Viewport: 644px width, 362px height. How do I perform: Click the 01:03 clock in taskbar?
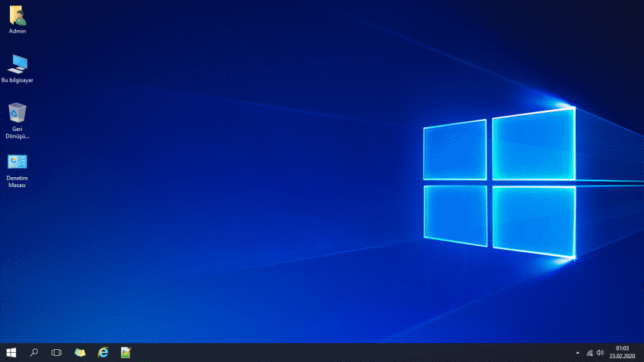point(622,348)
